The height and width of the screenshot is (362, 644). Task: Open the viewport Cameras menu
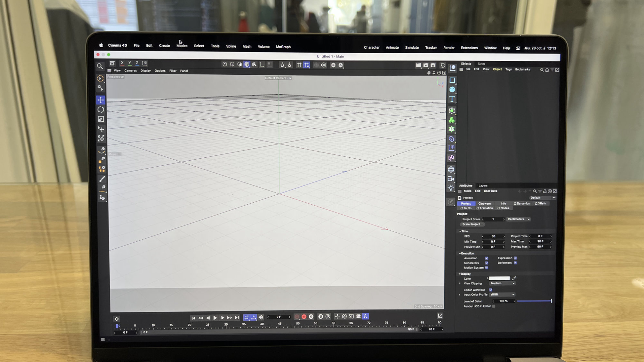pos(130,71)
